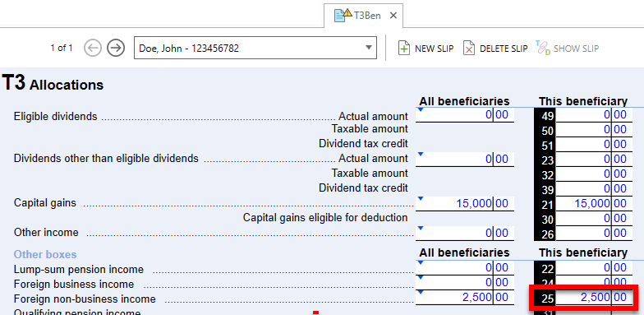The image size is (644, 315).
Task: Click the 'Foreign non-business income' label
Action: tap(85, 299)
